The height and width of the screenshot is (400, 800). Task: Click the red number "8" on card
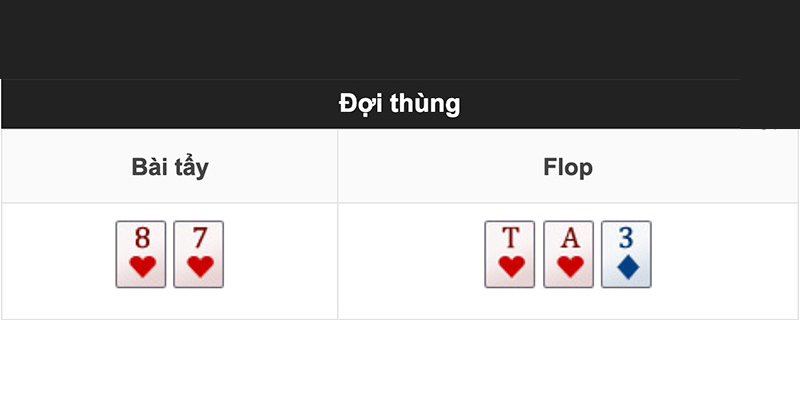[x=142, y=238]
